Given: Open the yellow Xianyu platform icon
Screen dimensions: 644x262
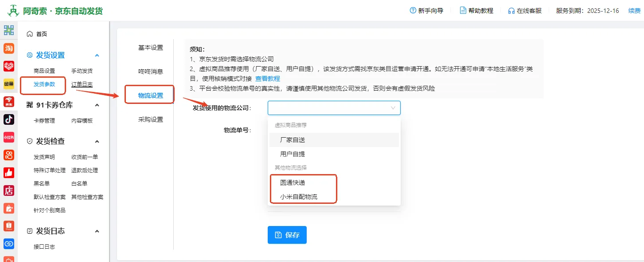Looking at the screenshot, I should pos(9,84).
